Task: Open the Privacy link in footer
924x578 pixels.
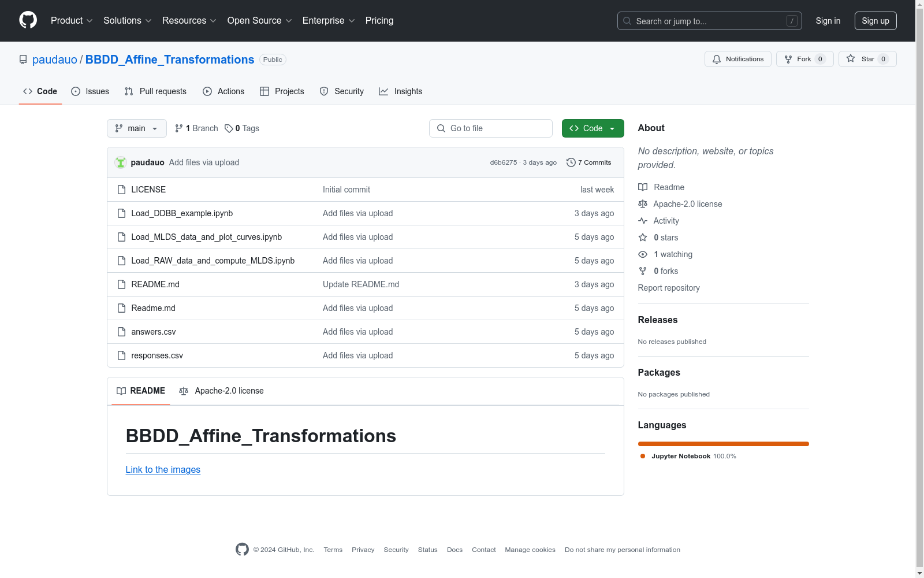Action: tap(363, 550)
